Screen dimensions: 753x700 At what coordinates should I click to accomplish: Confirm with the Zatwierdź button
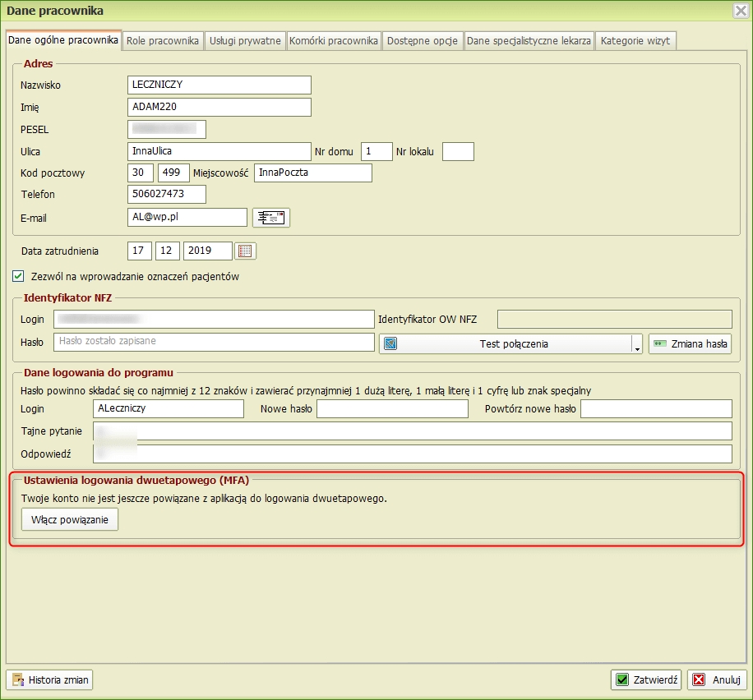click(646, 679)
